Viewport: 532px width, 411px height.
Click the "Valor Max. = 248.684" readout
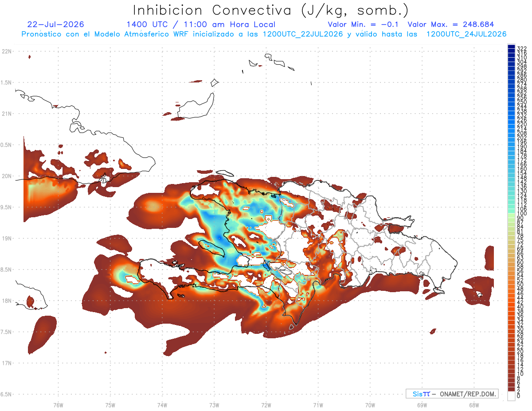point(451,24)
